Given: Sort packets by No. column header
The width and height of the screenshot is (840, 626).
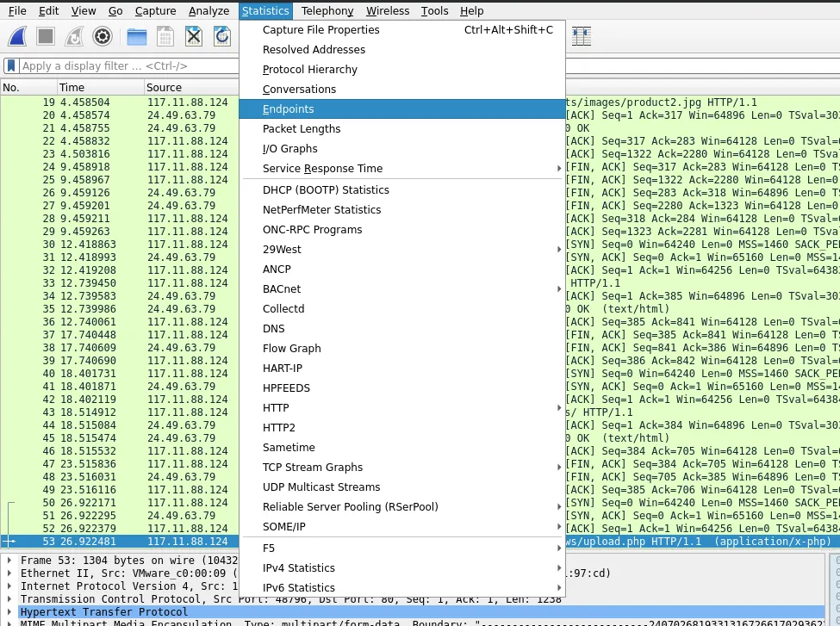Looking at the screenshot, I should pyautogui.click(x=28, y=87).
